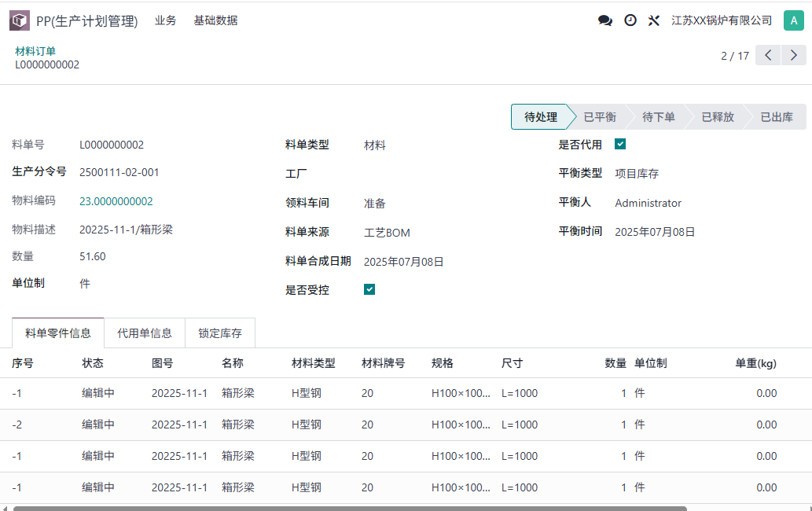The width and height of the screenshot is (812, 511).
Task: Open 材料订单 breadcrumb link
Action: click(35, 51)
